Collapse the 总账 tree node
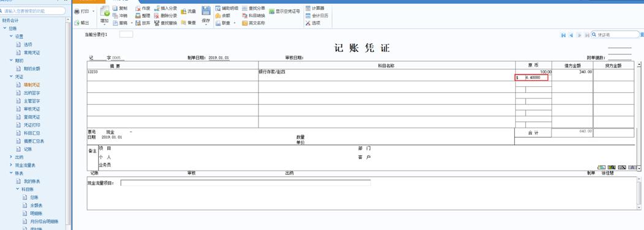This screenshot has height=230, width=644. click(x=5, y=28)
